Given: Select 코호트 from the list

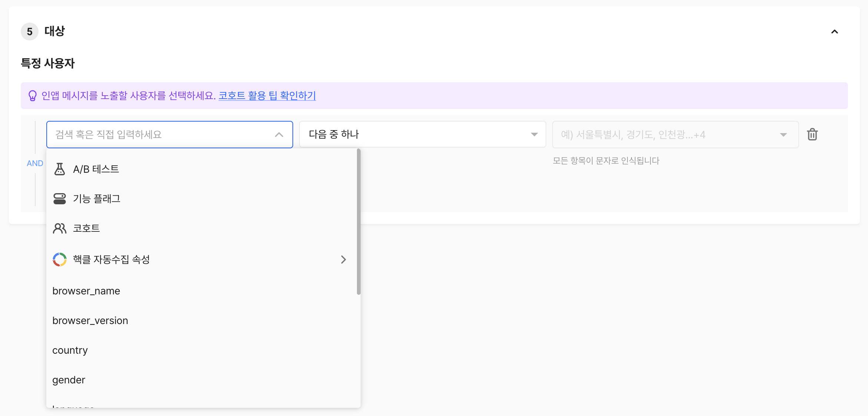Looking at the screenshot, I should coord(202,228).
